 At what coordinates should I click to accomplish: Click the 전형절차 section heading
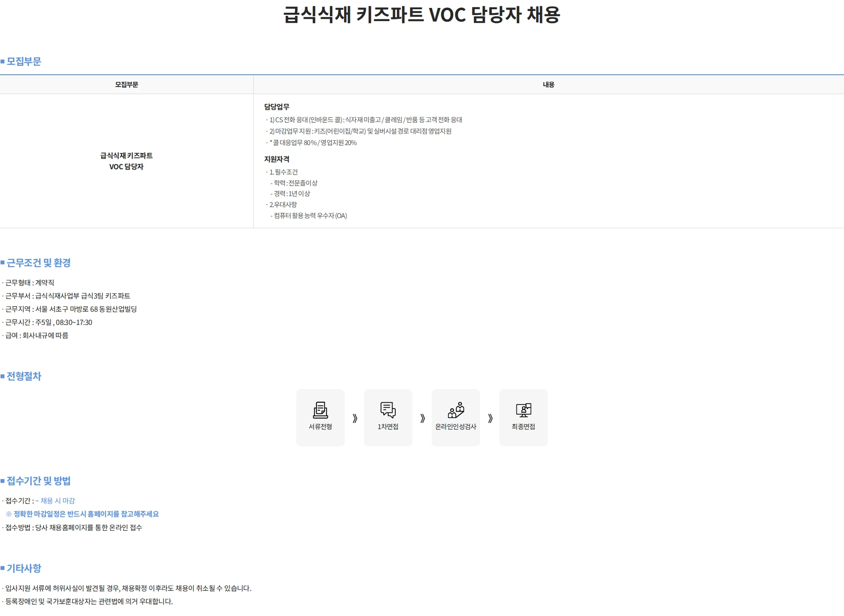24,376
